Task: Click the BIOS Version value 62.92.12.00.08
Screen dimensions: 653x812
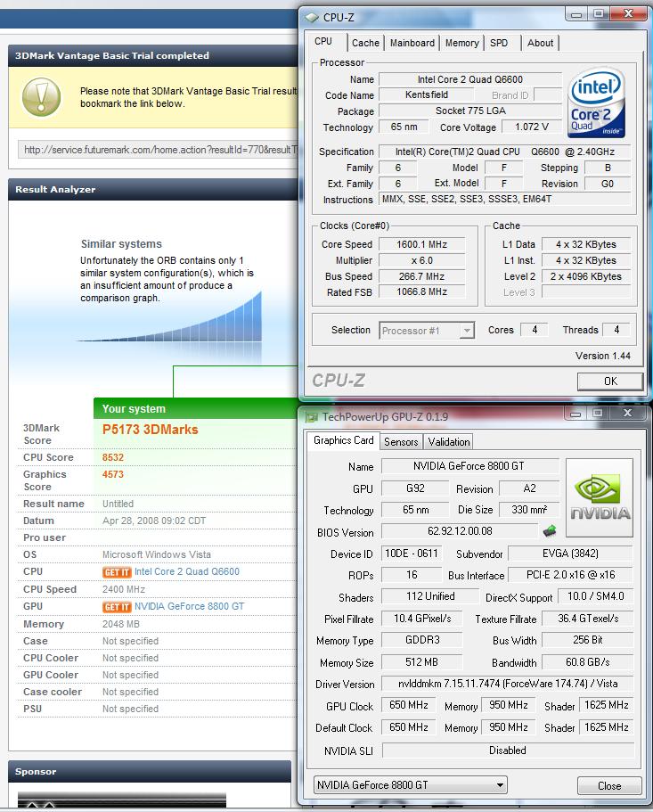Action: 460,531
